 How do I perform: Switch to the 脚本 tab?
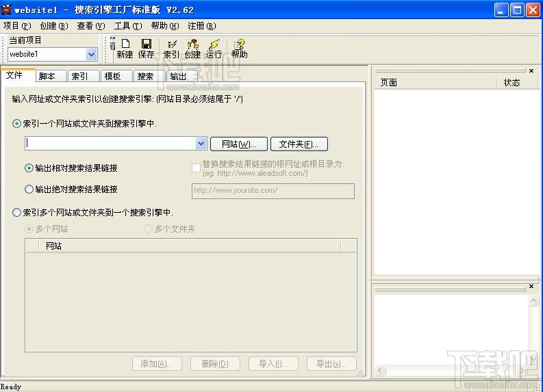click(47, 77)
